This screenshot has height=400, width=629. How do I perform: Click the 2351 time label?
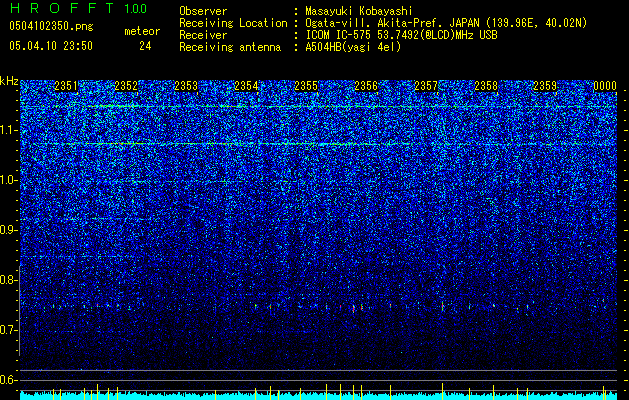pyautogui.click(x=66, y=86)
